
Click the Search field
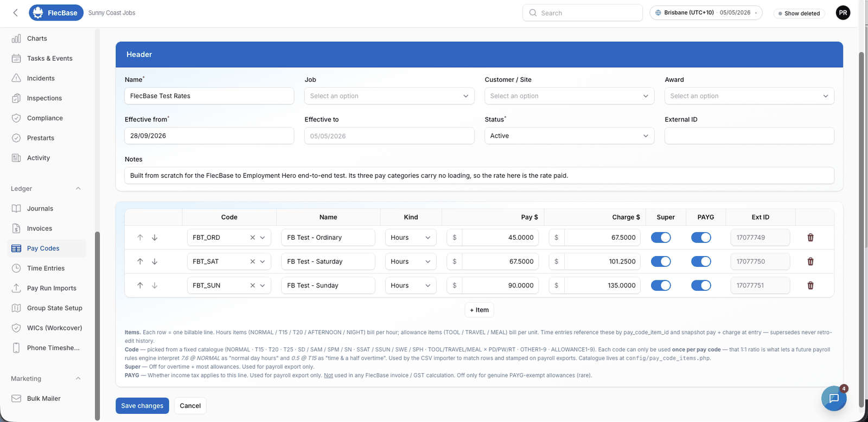click(x=583, y=12)
